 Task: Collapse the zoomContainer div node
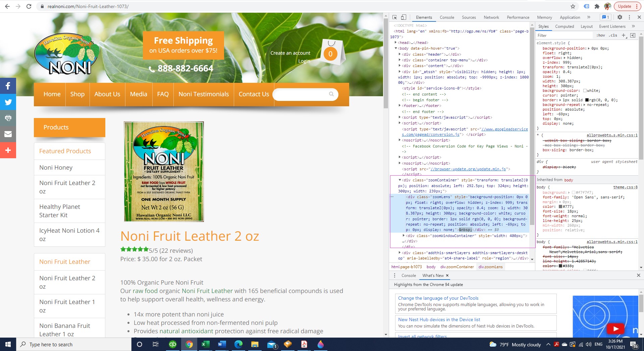tap(399, 180)
